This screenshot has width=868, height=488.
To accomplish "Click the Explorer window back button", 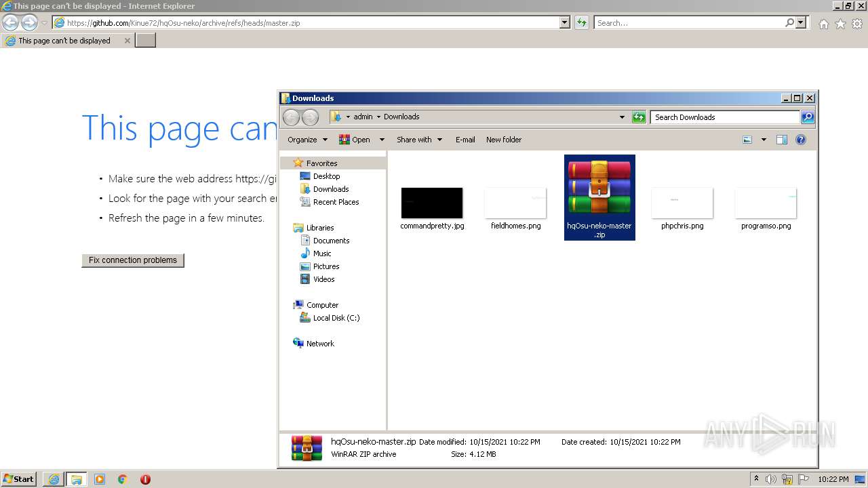I will (x=291, y=117).
